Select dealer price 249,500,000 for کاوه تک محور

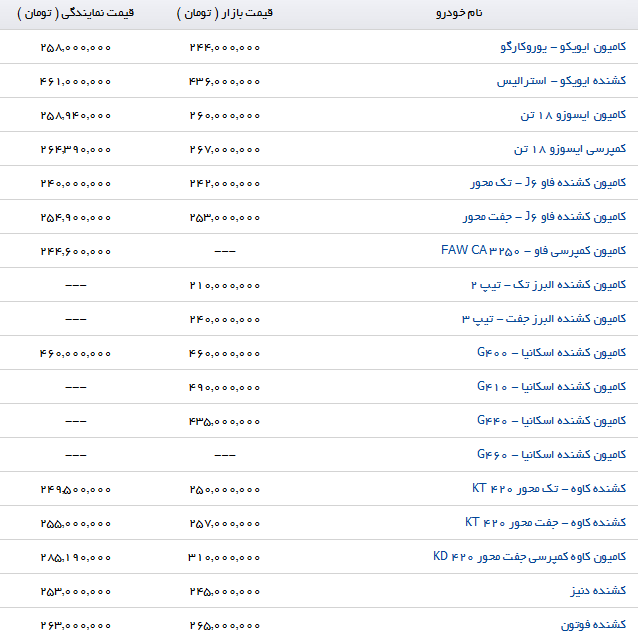76,489
